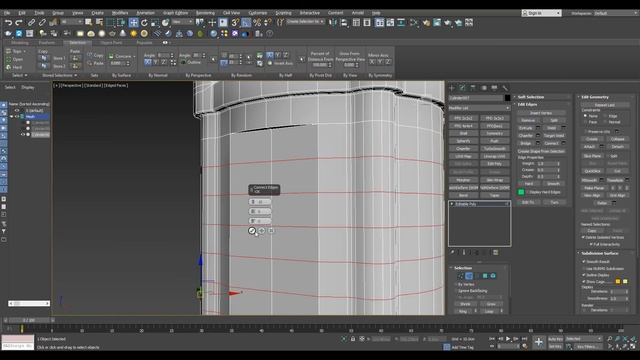Select Edge sub-object level in Selection rollout
Viewport: 640px width, 360px height.
(x=469, y=276)
